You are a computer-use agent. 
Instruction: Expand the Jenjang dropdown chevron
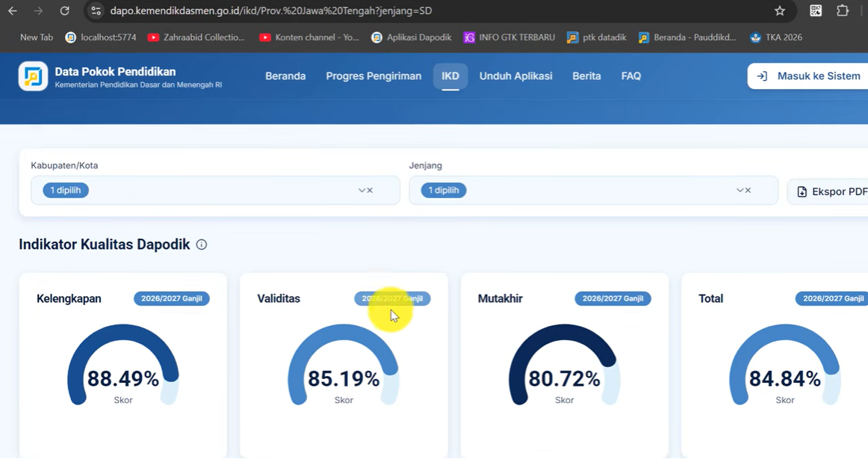click(740, 191)
